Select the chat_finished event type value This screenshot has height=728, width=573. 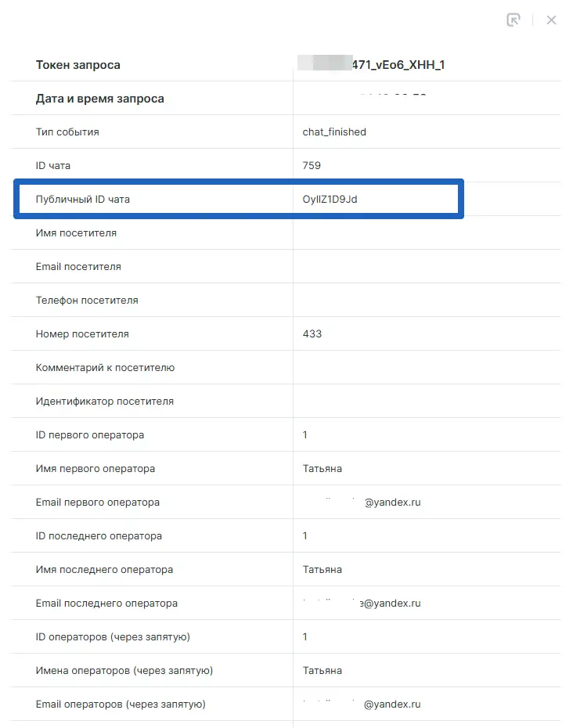click(334, 132)
